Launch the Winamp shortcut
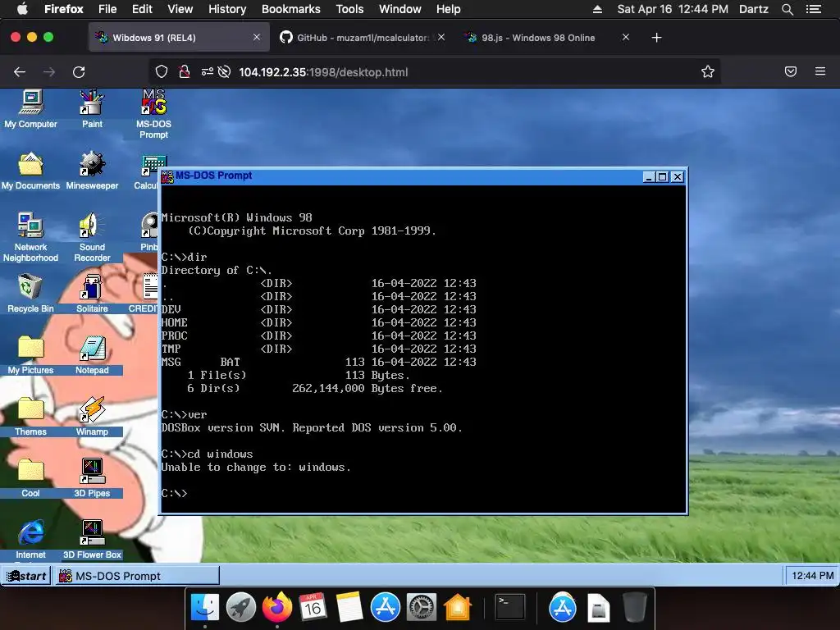 coord(92,416)
